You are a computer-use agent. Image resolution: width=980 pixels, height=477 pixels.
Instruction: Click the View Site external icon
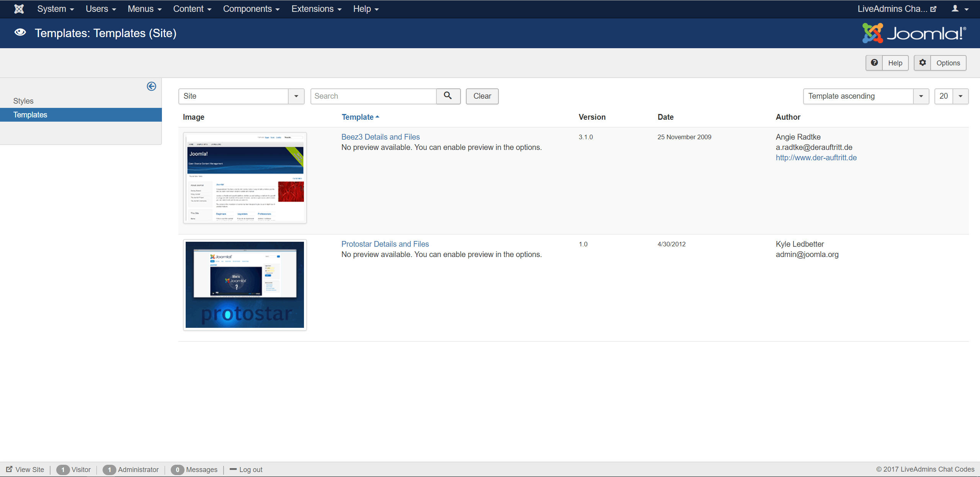tap(9, 469)
